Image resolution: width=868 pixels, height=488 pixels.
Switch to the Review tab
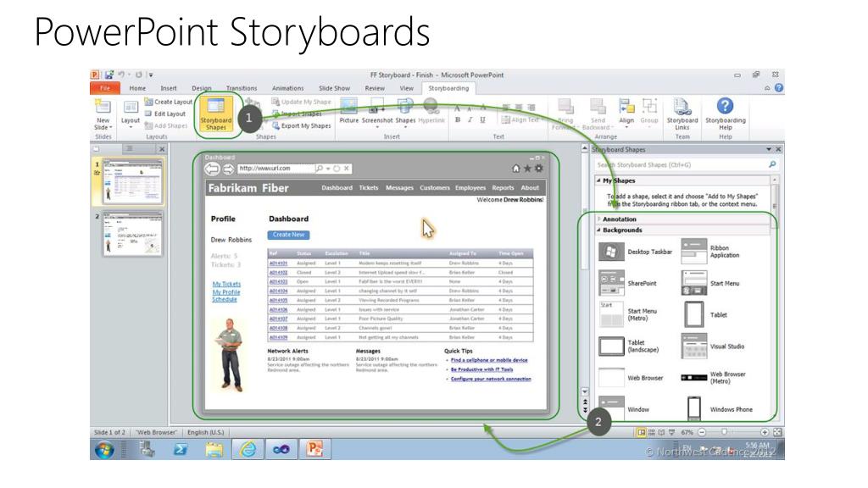375,88
